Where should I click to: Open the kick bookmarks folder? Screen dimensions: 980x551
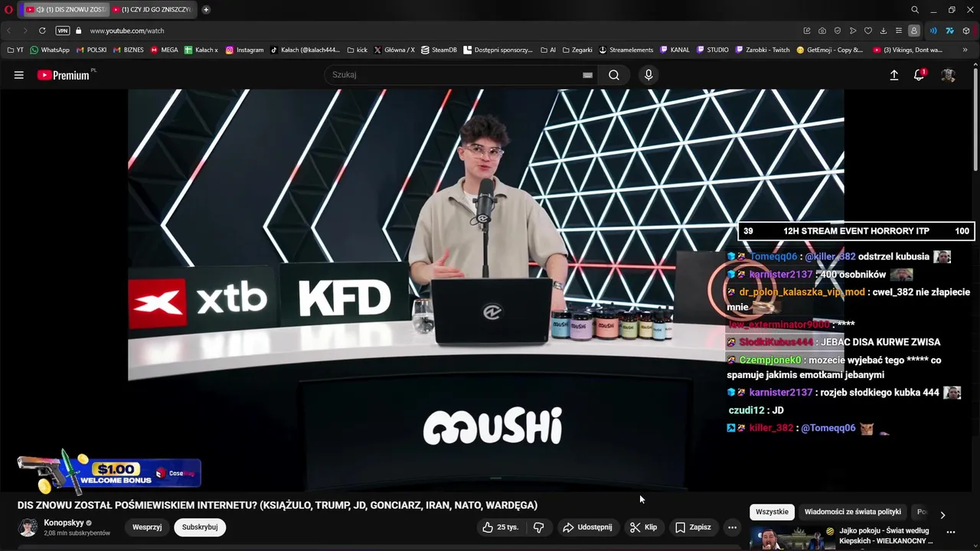[357, 50]
